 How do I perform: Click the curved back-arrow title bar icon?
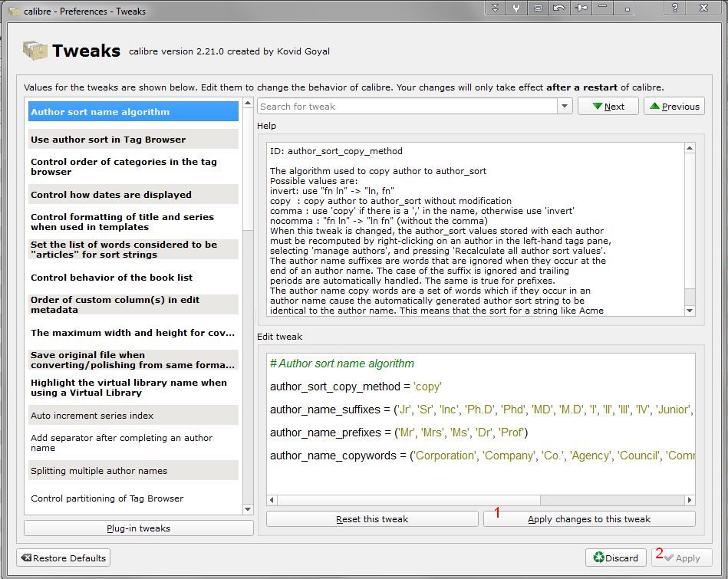pos(559,8)
